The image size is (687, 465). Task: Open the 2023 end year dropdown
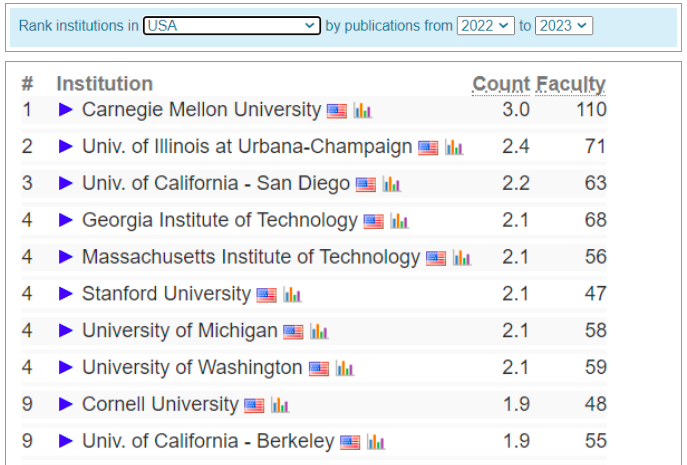564,25
